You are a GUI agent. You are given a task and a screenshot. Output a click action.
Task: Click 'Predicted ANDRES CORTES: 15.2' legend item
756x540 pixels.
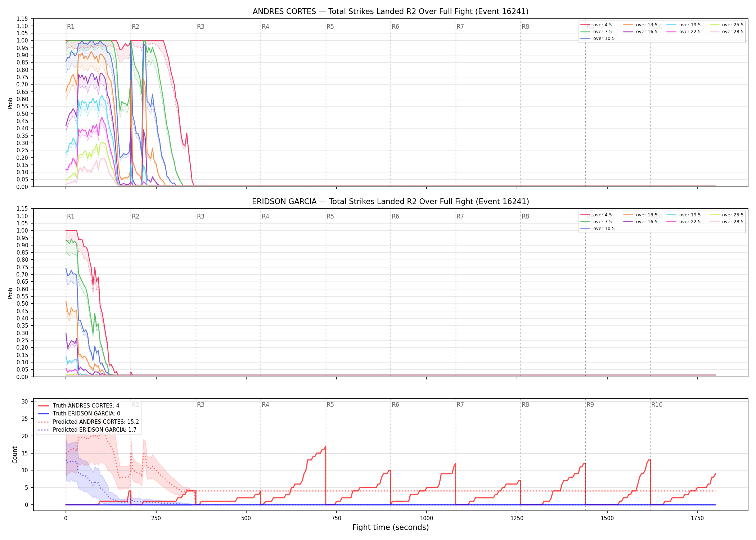click(x=88, y=422)
